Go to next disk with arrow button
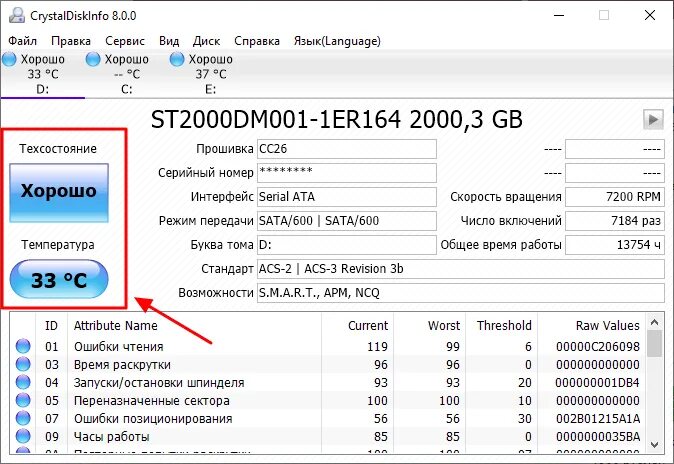Viewport: 674px width, 464px height. (653, 120)
